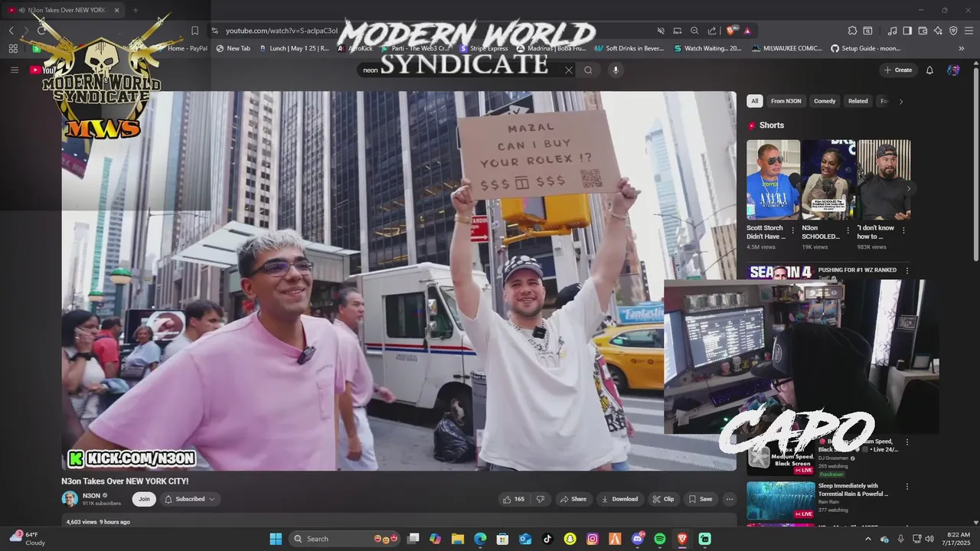This screenshot has width=980, height=551.
Task: Open options for DJ Grossman live video
Action: (x=907, y=442)
